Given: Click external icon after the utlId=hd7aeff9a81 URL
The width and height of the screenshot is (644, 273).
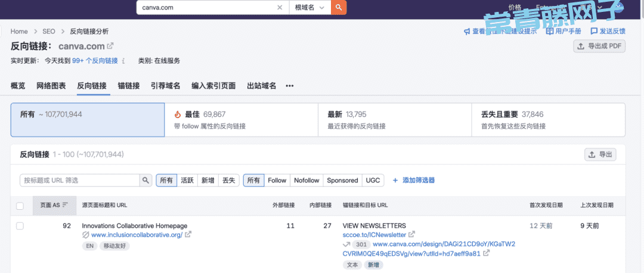Looking at the screenshot, I should pyautogui.click(x=487, y=253).
